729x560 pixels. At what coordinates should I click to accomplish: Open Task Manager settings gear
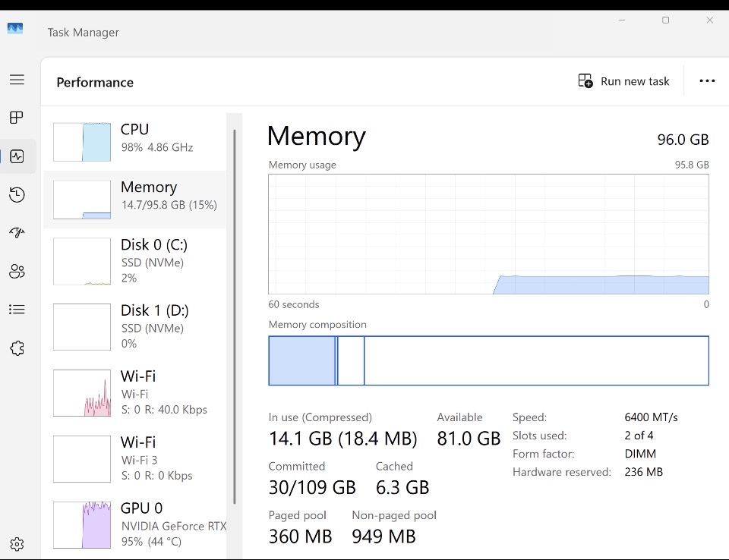(x=17, y=544)
